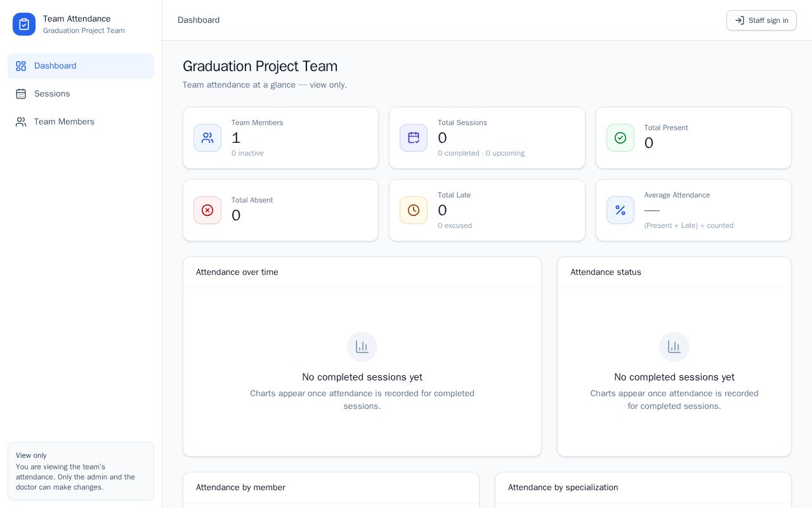Open the Team Members page
The height and width of the screenshot is (508, 812).
(81, 122)
